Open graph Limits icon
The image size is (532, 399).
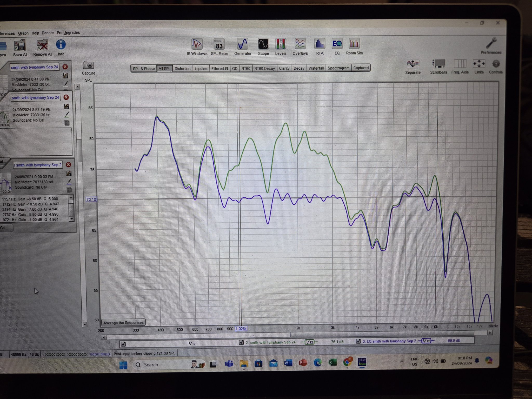(479, 66)
